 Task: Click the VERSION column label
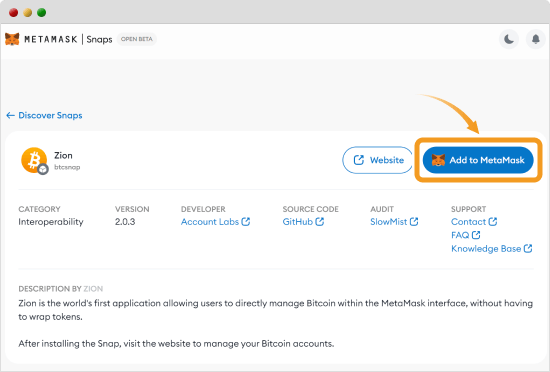pyautogui.click(x=132, y=209)
